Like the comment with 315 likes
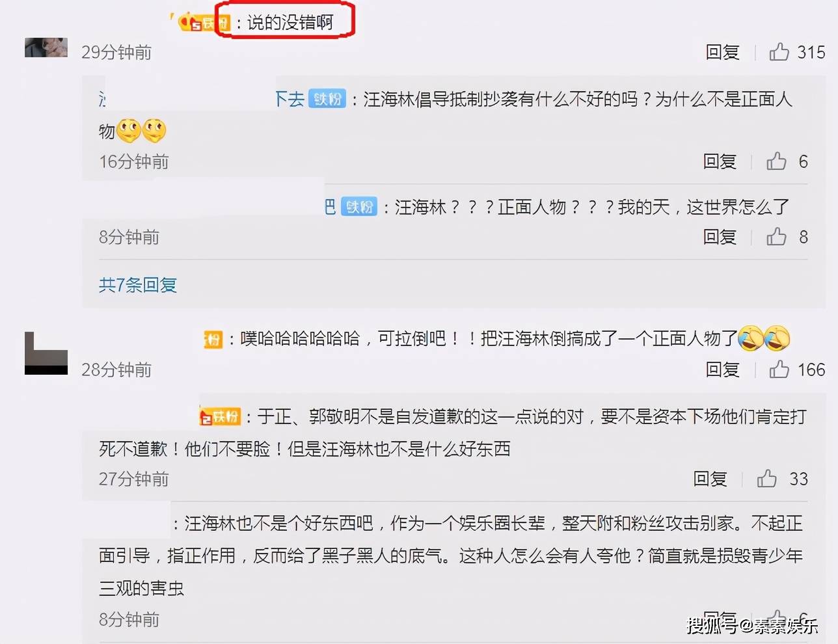 [x=779, y=51]
